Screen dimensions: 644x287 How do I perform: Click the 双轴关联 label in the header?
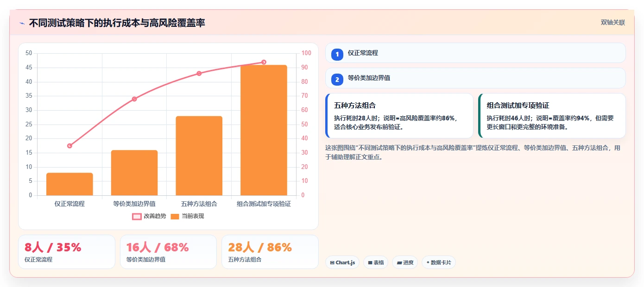coord(613,22)
